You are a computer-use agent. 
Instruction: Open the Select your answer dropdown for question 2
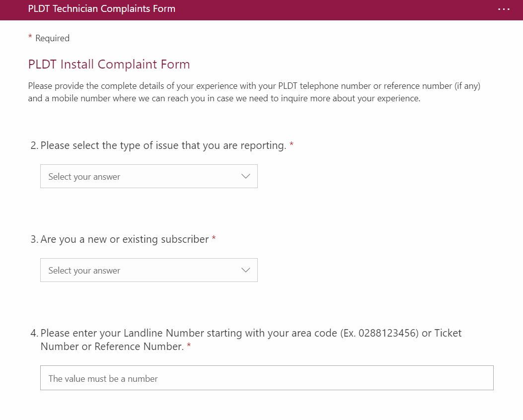click(149, 176)
